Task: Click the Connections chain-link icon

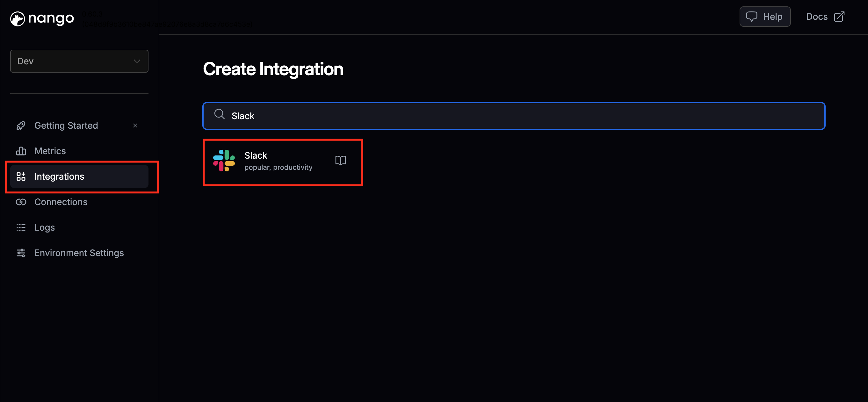Action: click(x=21, y=202)
